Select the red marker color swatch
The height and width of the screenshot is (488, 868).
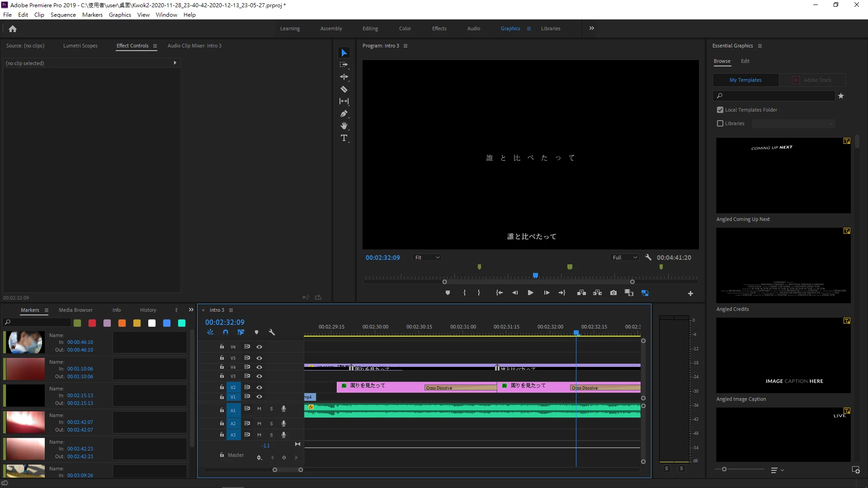tap(92, 323)
